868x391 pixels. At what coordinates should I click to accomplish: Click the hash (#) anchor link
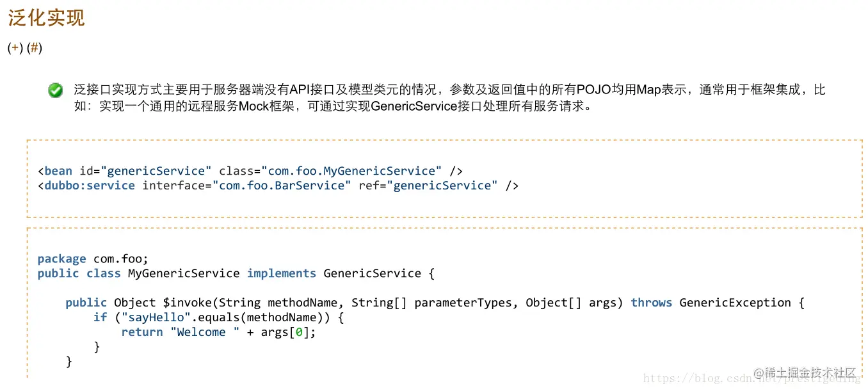35,48
